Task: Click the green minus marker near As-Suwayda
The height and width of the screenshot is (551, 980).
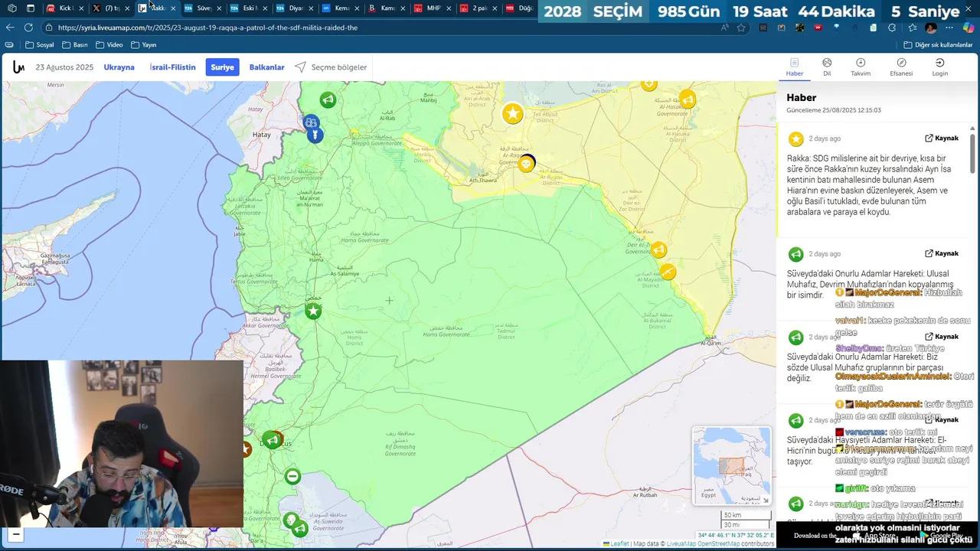Action: [292, 477]
